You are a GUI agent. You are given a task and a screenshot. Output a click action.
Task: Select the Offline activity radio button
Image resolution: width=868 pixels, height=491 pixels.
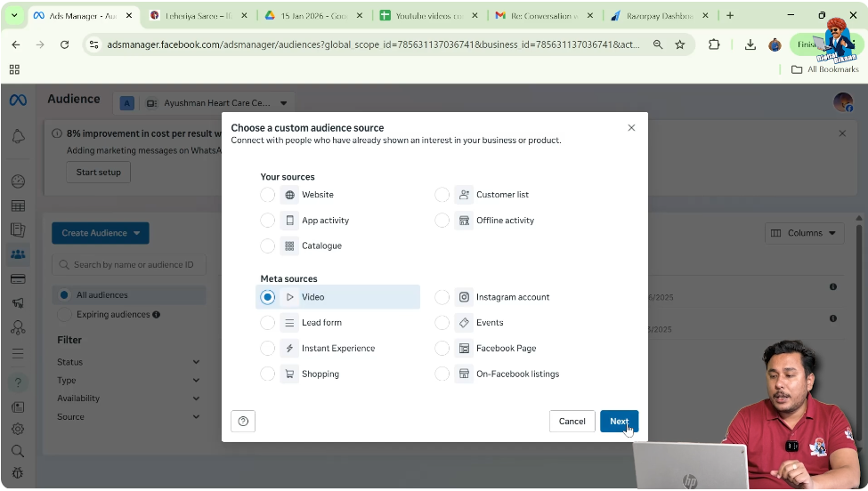[442, 220]
